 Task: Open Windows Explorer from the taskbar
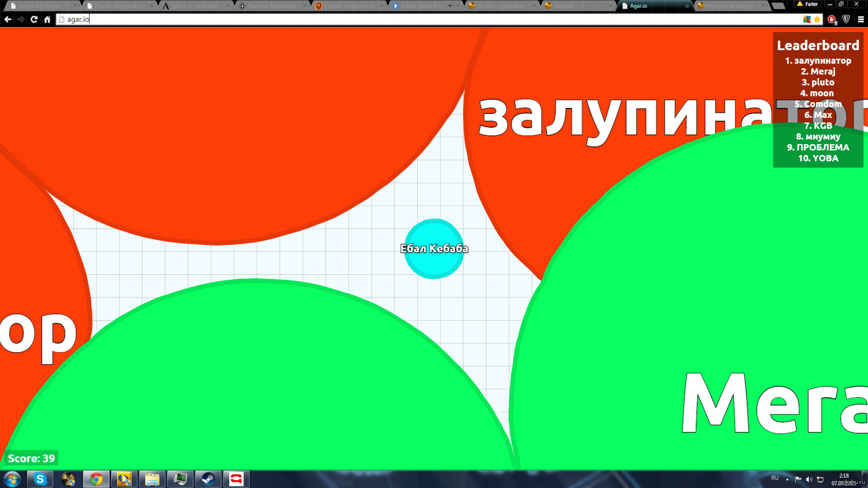pos(152,479)
